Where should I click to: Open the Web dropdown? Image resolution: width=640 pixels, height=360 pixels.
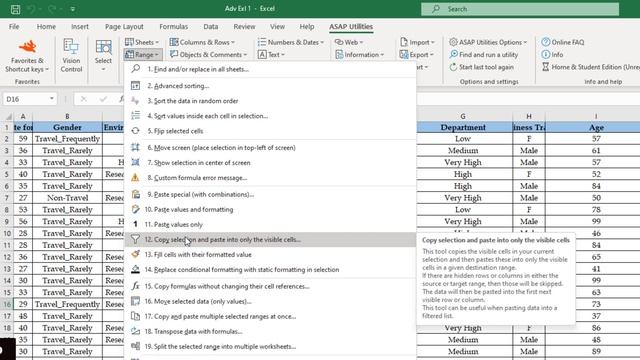pos(349,42)
